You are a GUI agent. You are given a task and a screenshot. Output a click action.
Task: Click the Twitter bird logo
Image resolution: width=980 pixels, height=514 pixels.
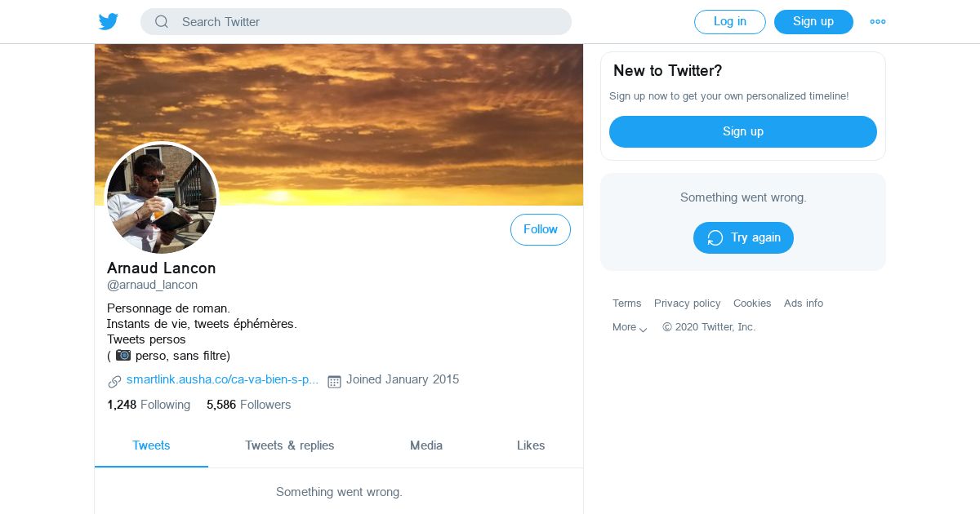click(109, 22)
